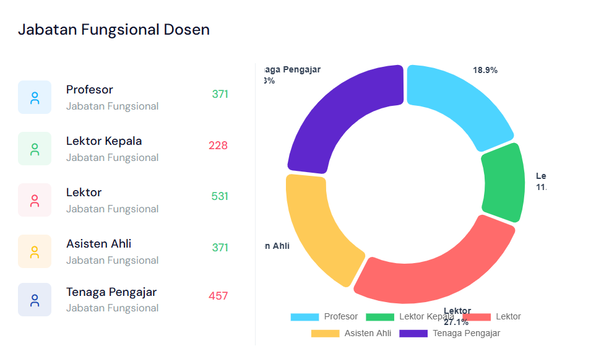Toggle Lektor Kepala legend swatch
The height and width of the screenshot is (364, 609).
coord(380,317)
